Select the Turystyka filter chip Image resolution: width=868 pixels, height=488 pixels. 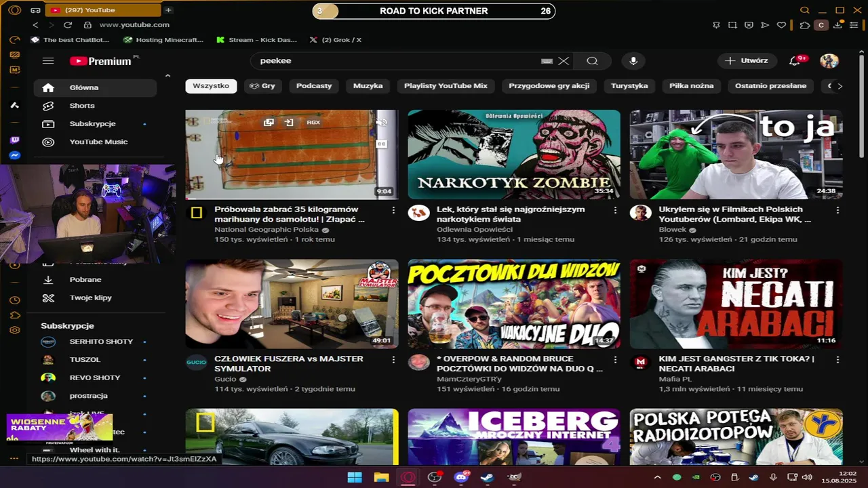[x=629, y=86]
